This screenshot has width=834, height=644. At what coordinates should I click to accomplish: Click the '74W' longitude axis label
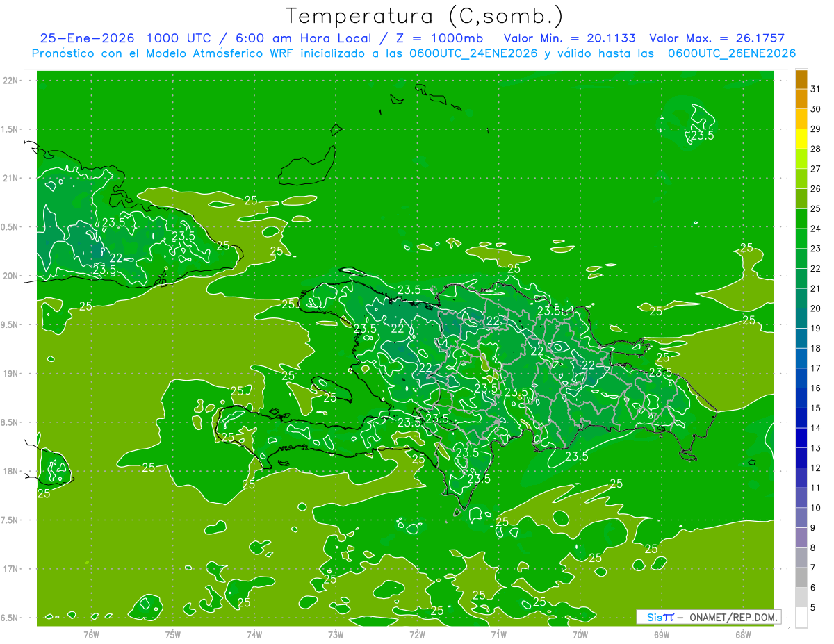(254, 635)
